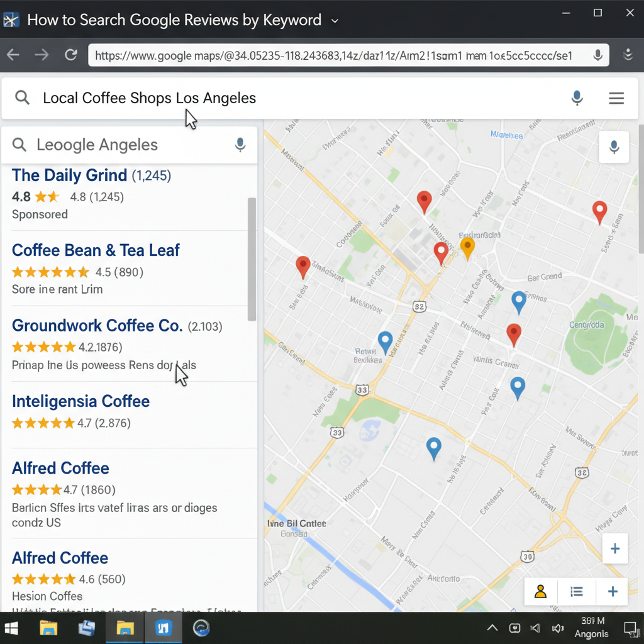Open Groundwork Coffee Co. listing
The image size is (644, 644).
point(97,326)
